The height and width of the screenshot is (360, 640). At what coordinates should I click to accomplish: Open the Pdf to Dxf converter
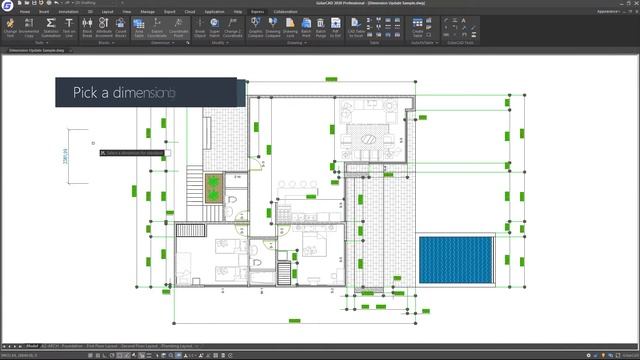tap(336, 28)
